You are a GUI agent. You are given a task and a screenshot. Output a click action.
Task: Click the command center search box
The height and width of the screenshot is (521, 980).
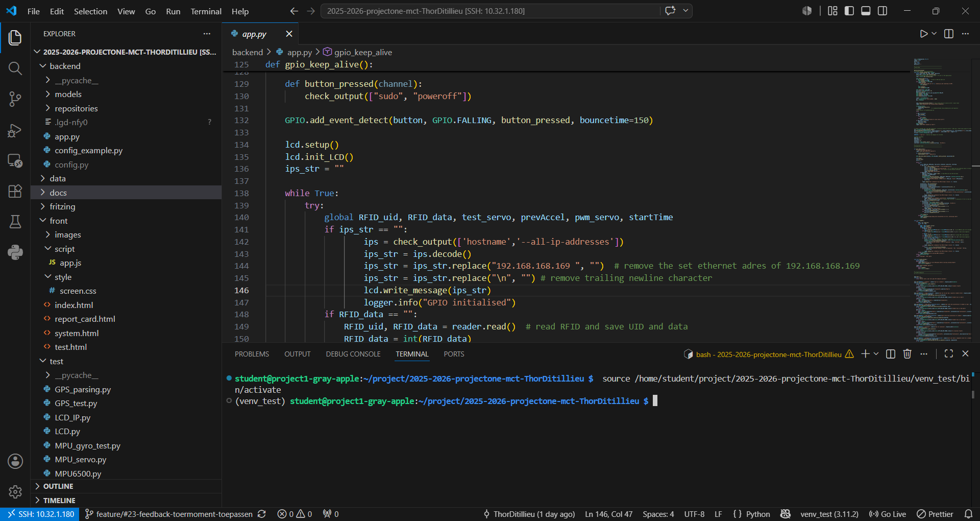[490, 11]
